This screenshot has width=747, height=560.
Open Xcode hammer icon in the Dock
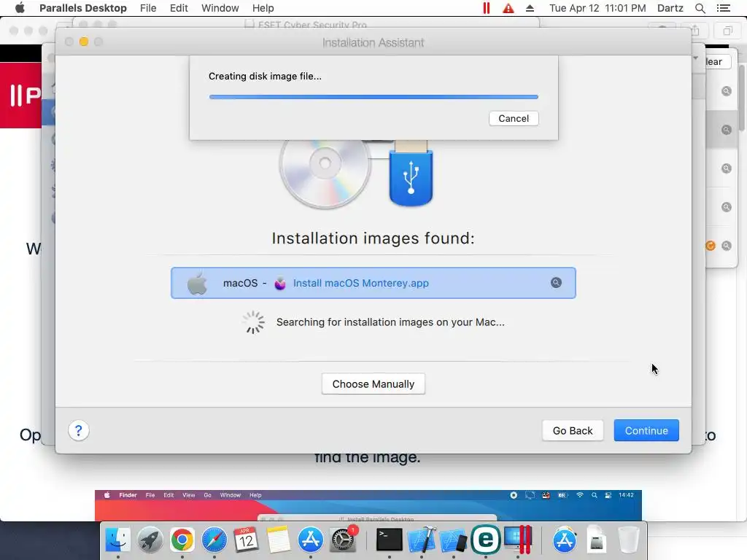[x=422, y=540]
